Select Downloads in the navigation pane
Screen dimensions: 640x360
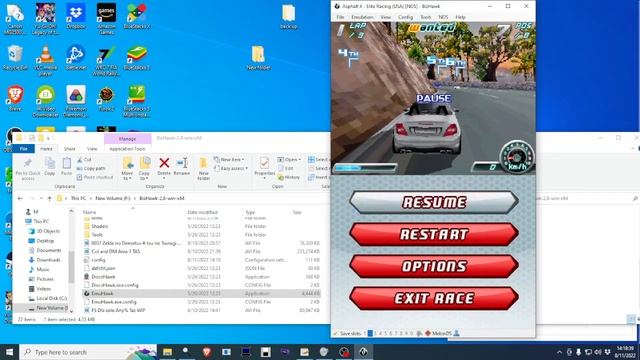(45, 260)
